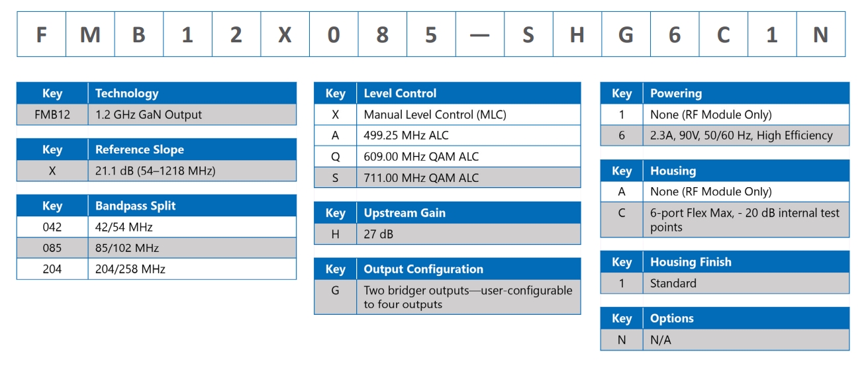Click the Reference Slope table header
This screenshot has width=868, height=381.
click(192, 149)
